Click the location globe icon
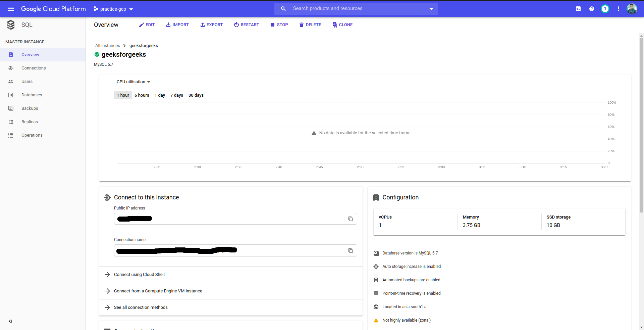 (x=376, y=307)
